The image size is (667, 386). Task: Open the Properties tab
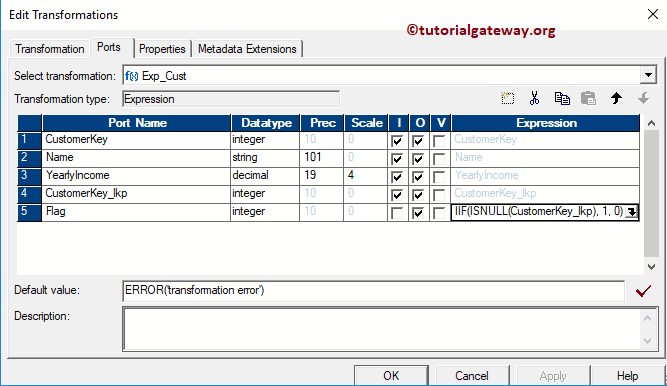[162, 49]
